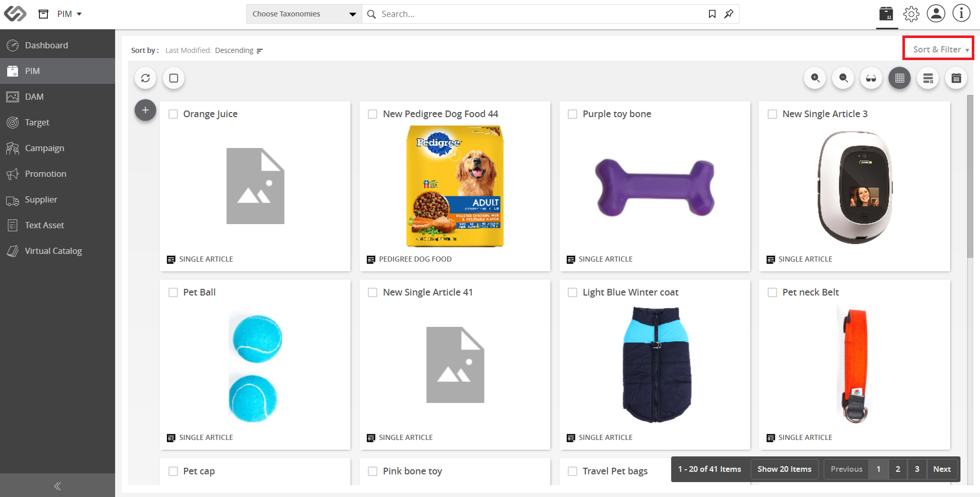Check the Orange Juice checkbox

click(173, 114)
